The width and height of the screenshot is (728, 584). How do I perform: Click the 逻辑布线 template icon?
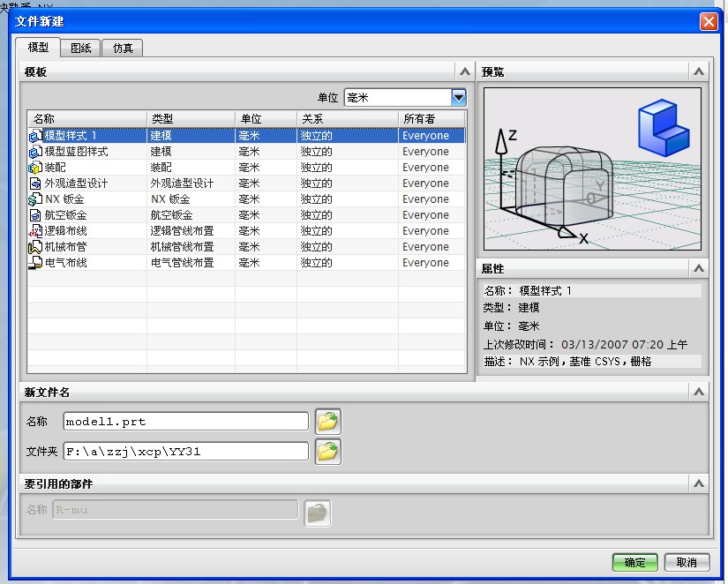tap(35, 231)
